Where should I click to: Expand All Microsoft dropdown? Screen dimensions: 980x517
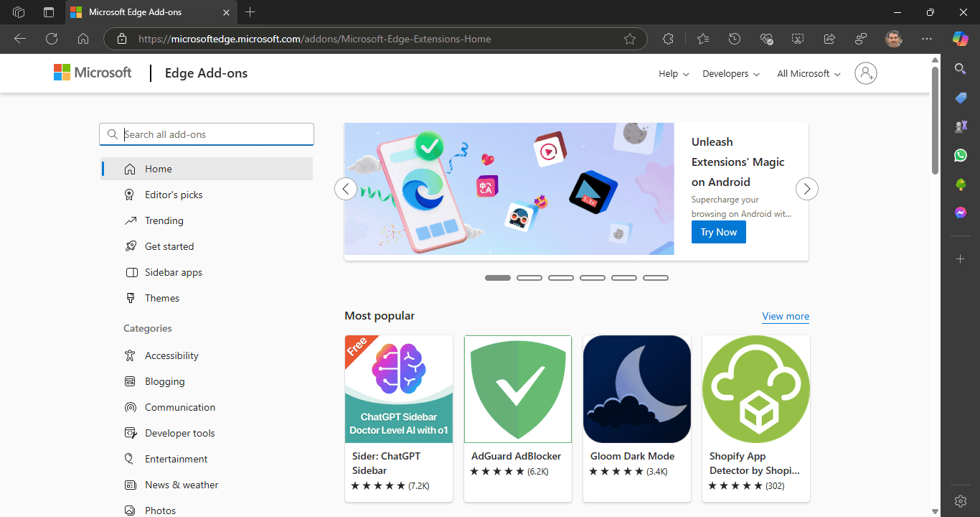[x=809, y=73]
